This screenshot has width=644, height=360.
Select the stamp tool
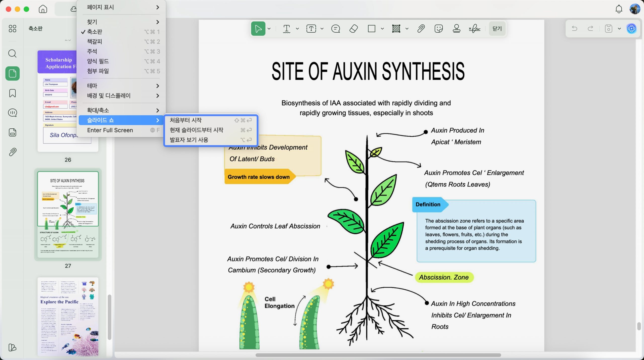(x=457, y=29)
